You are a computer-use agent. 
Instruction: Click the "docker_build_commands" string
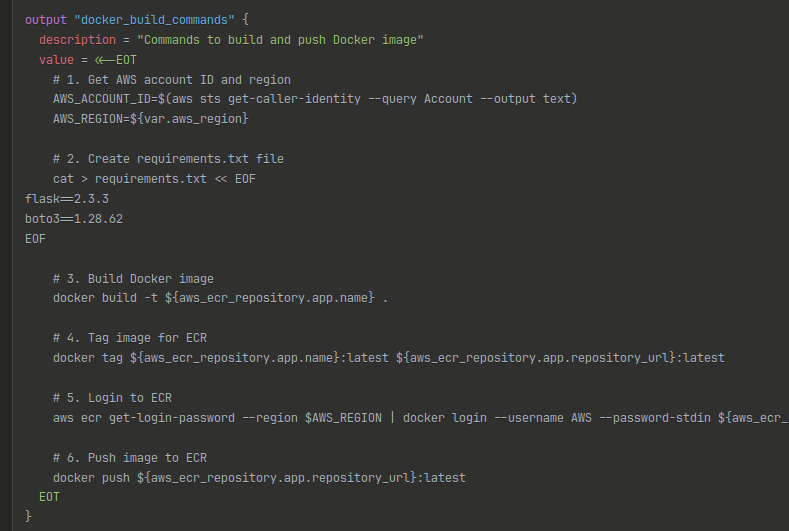154,20
